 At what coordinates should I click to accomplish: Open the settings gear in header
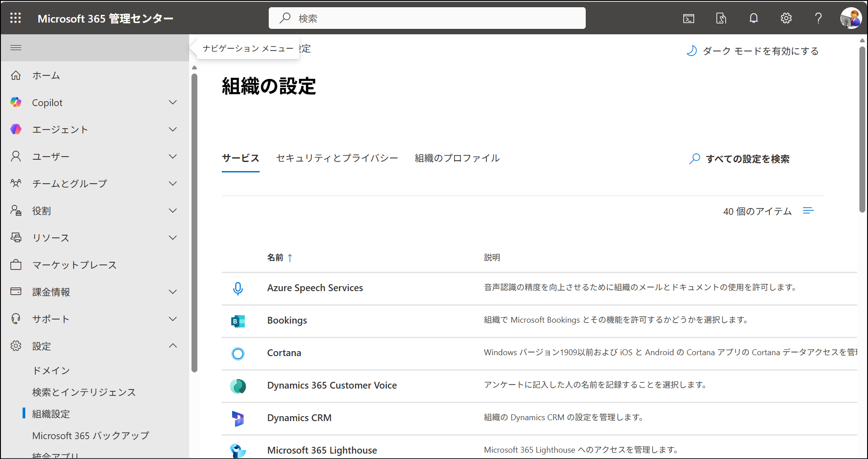coord(786,19)
